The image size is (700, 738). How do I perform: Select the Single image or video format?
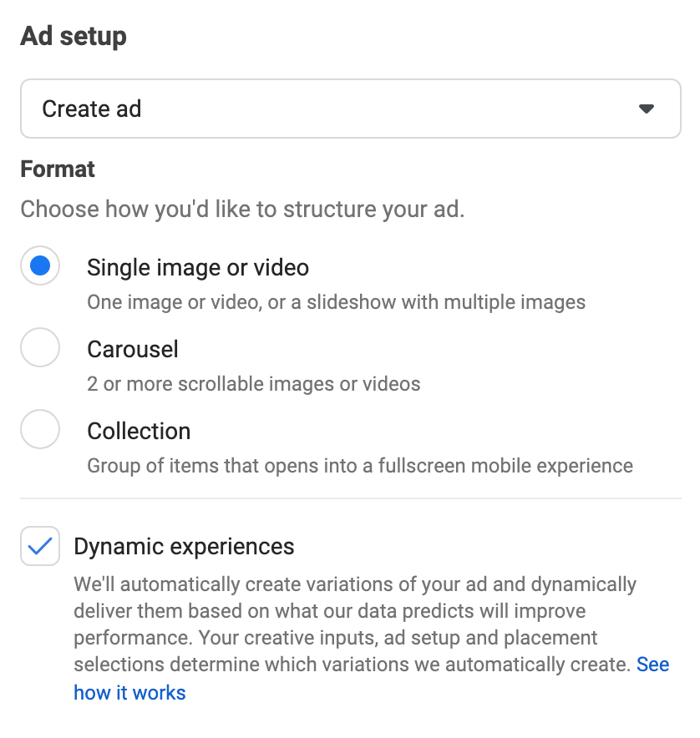point(39,265)
